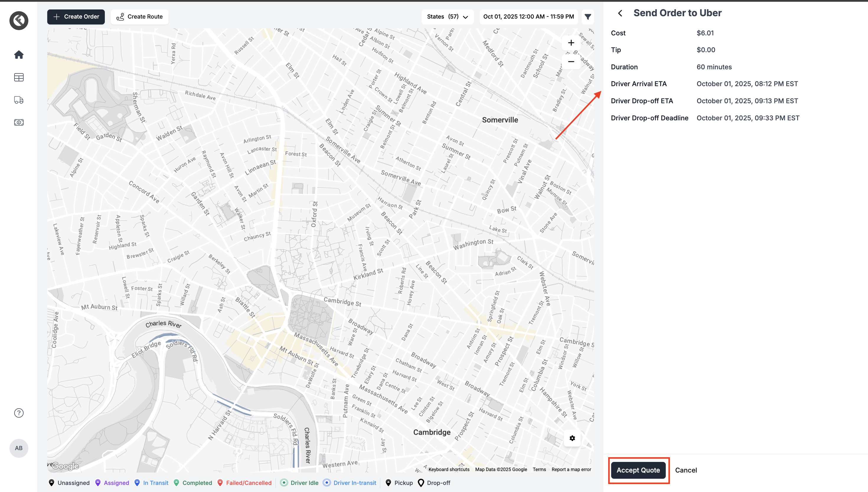The width and height of the screenshot is (868, 492).
Task: Click the Drop-off legend marker
Action: tap(421, 483)
